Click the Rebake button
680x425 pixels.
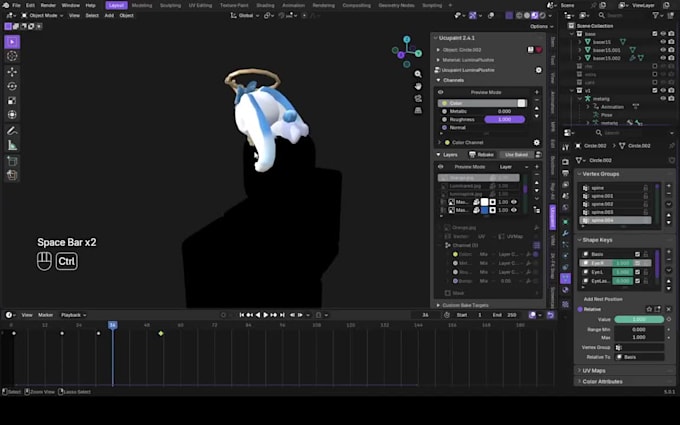481,154
